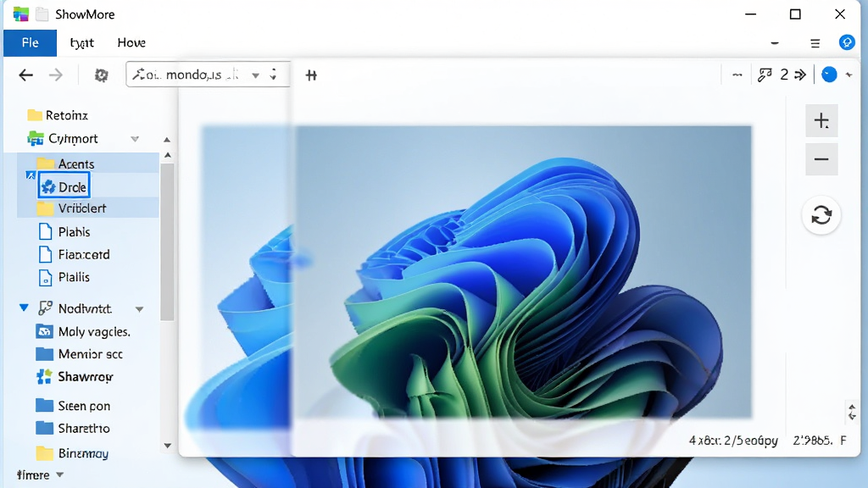Open the Fian:cetd file
Image resolution: width=868 pixels, height=488 pixels.
[74, 254]
